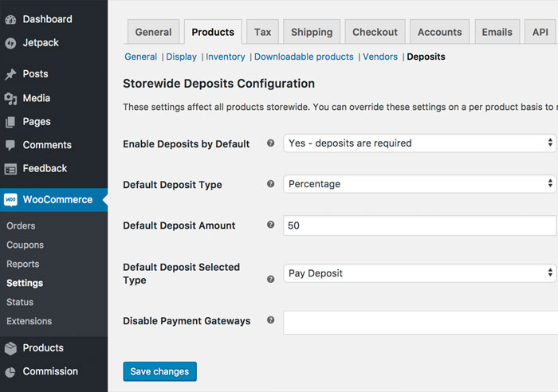Viewport: 558px width, 392px height.
Task: Open the Checkout settings tab
Action: 375,32
